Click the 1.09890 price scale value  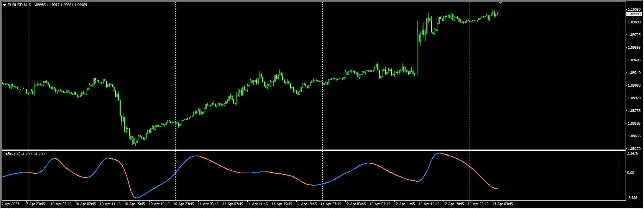[634, 22]
